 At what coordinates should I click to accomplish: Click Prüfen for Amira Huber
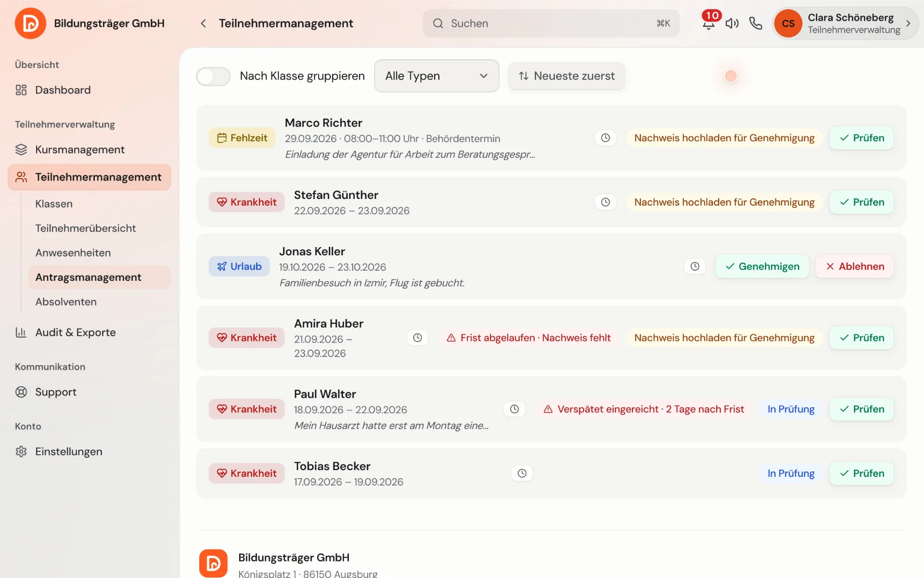[x=861, y=338]
